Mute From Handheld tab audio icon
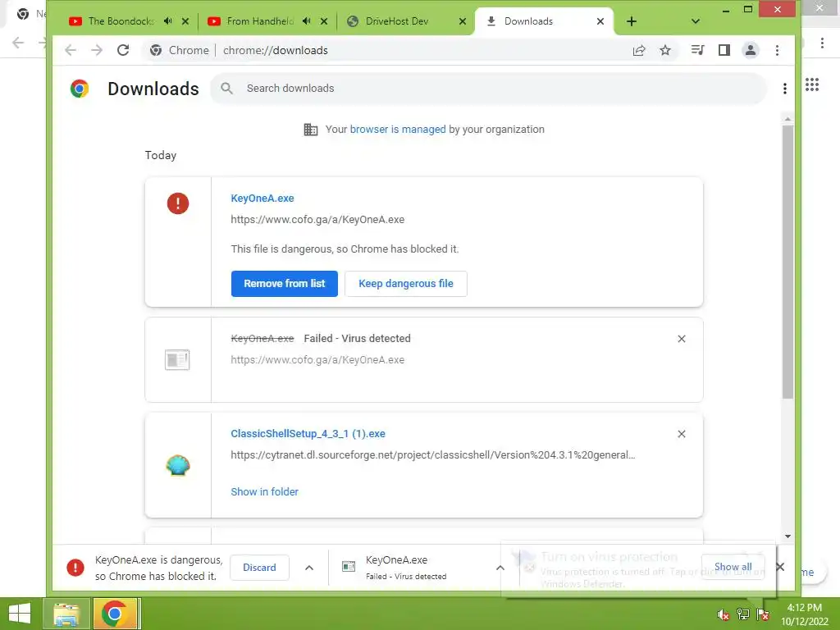The image size is (840, 630). click(307, 21)
